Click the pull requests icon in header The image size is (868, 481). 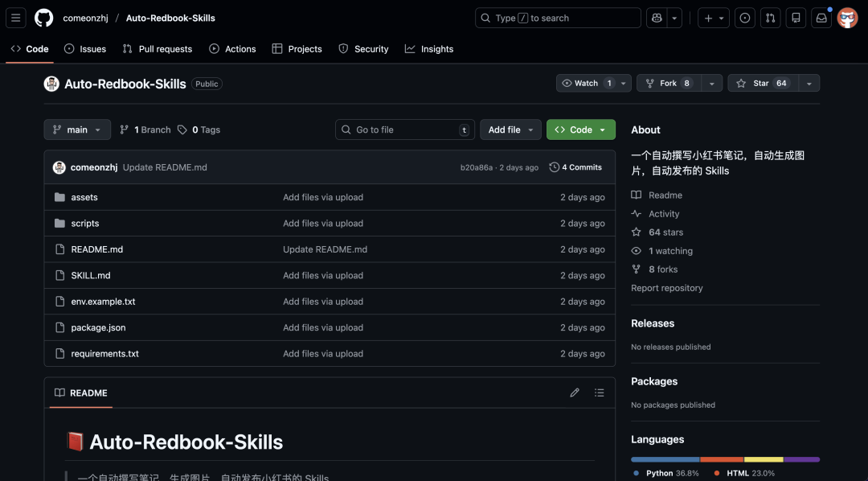pyautogui.click(x=770, y=17)
